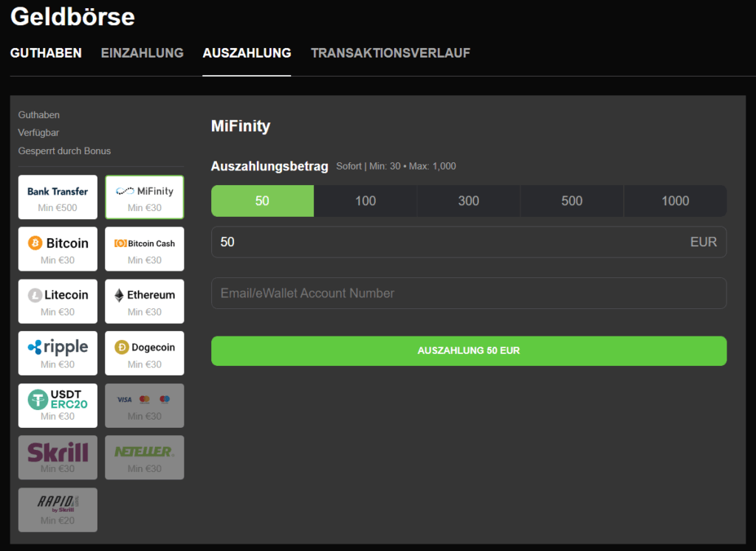Click the Verfügbar balance label

click(x=38, y=133)
